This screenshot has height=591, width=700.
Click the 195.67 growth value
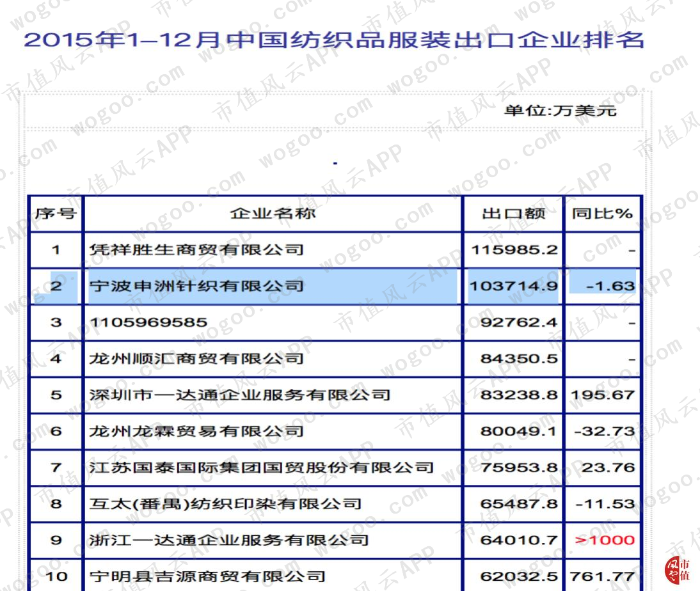coord(603,395)
